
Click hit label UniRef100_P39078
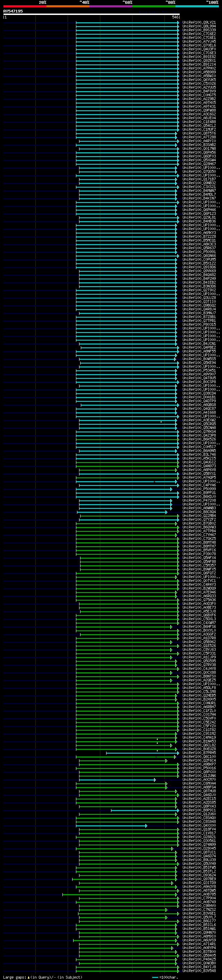click(199, 554)
